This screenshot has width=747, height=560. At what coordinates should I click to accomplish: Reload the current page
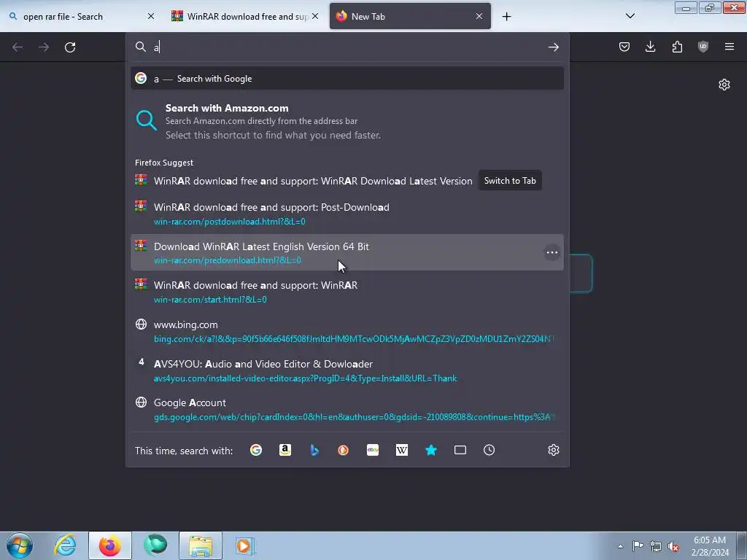70,47
